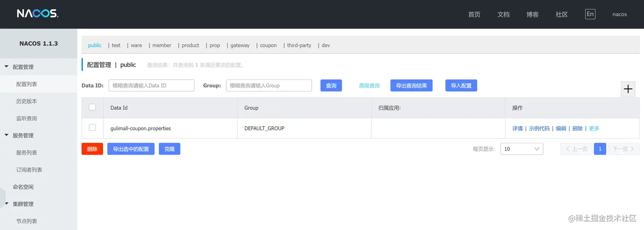The width and height of the screenshot is (644, 230).
Task: Open 示例代码 for gulimall-coupon.properties
Action: (x=539, y=128)
